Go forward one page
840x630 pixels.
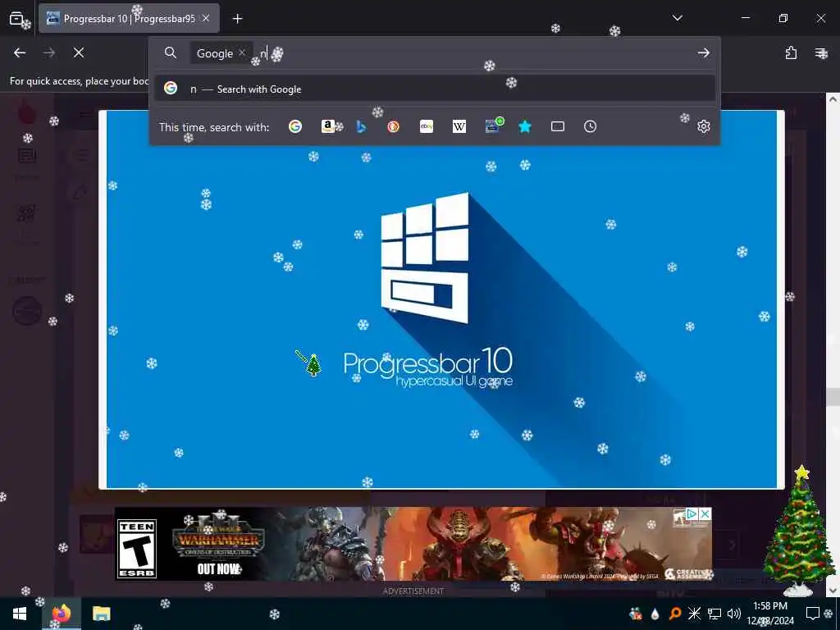(48, 52)
